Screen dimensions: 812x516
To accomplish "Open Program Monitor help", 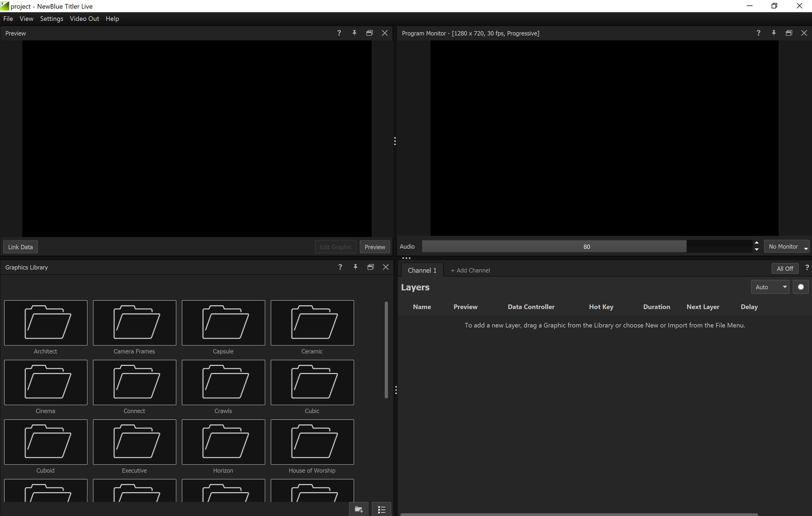I will [758, 33].
